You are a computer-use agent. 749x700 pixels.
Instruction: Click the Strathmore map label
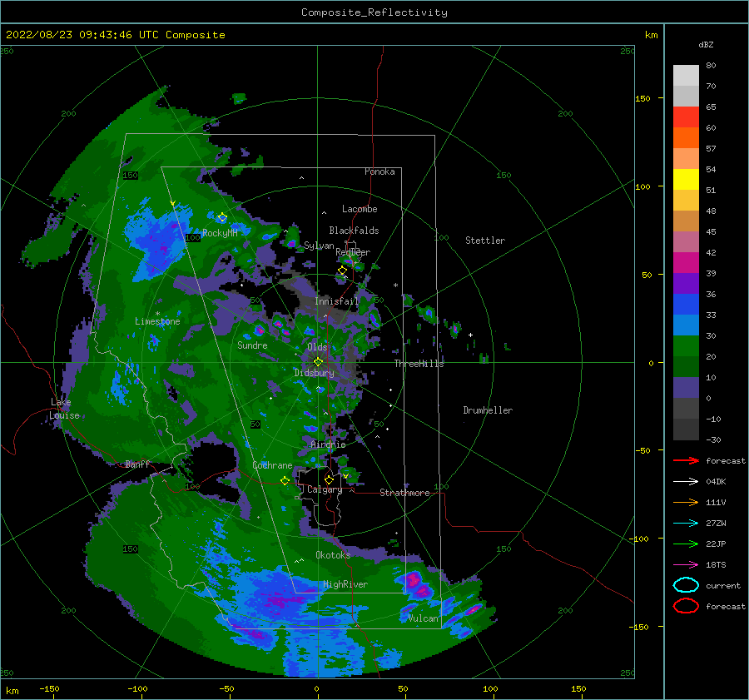point(404,493)
